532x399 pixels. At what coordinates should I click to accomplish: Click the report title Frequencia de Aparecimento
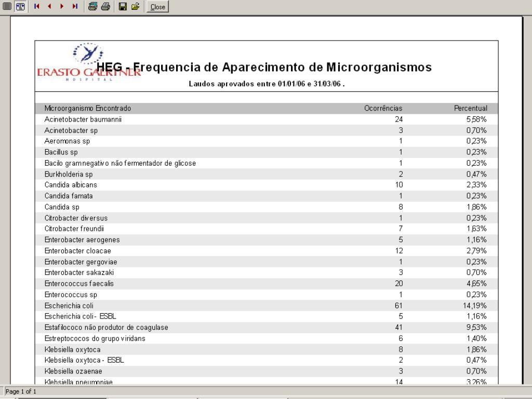point(264,67)
